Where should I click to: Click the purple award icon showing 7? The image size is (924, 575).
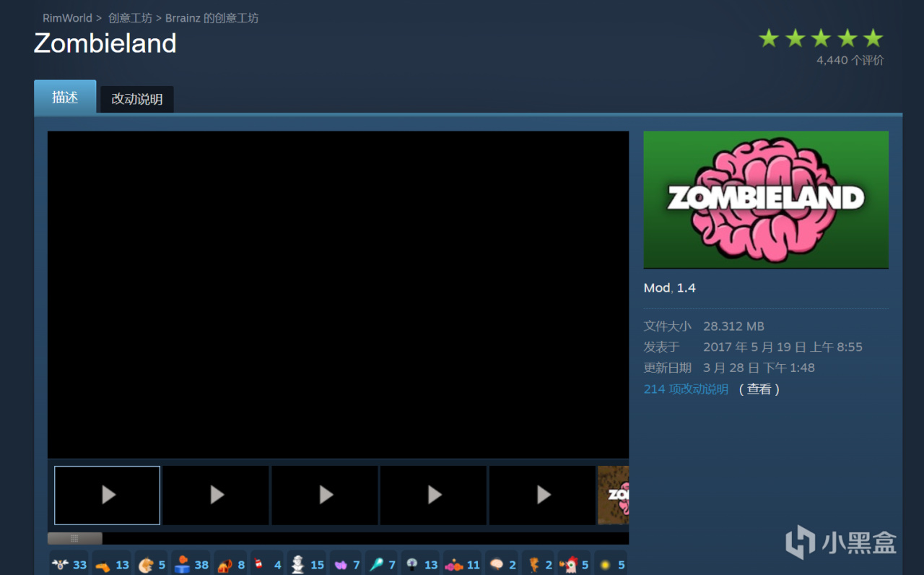coord(346,564)
